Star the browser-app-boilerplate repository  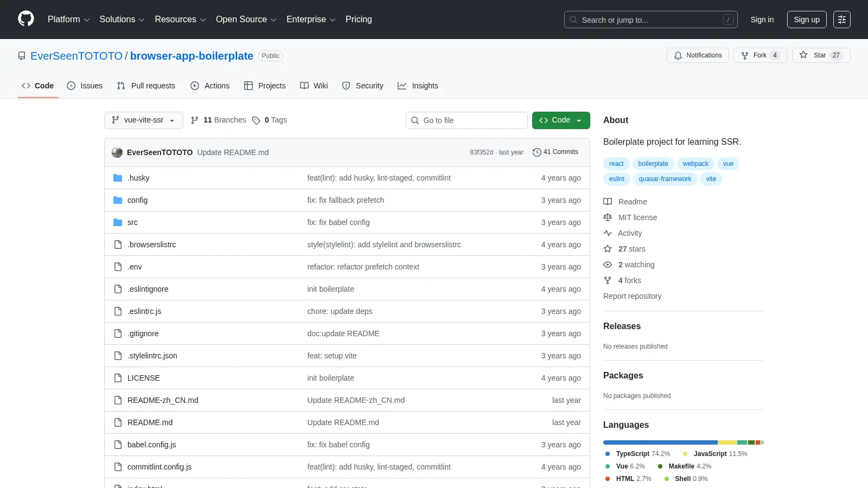(x=821, y=55)
